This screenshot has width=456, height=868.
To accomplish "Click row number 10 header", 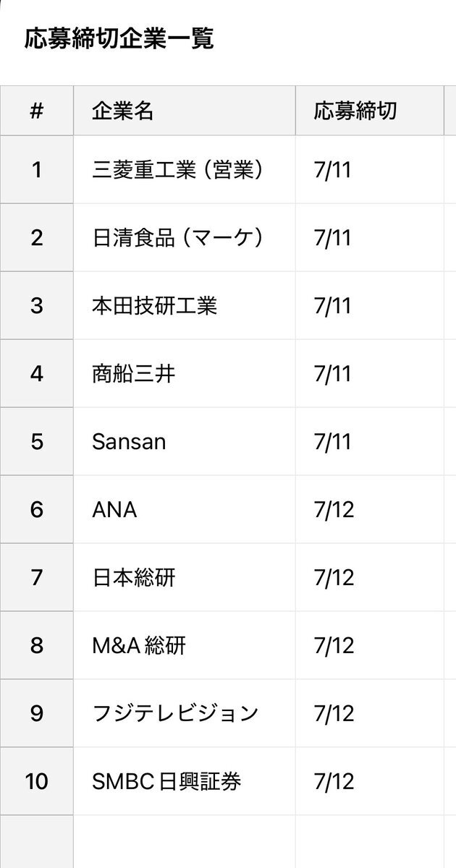I will coord(37,782).
